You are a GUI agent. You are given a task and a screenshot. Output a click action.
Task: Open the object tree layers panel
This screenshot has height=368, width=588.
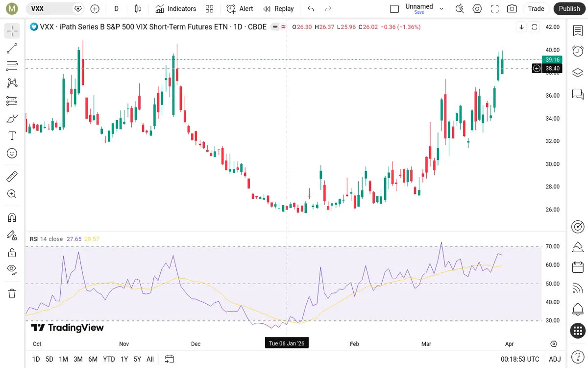click(x=578, y=73)
